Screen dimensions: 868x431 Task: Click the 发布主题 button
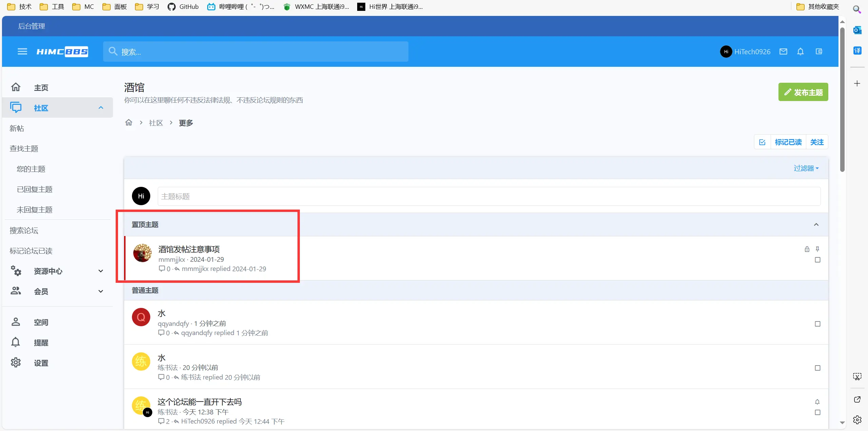pos(803,92)
